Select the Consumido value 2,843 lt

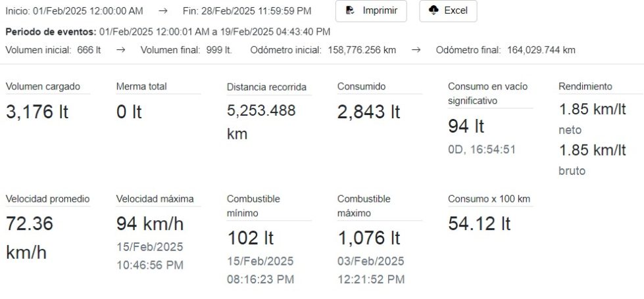[368, 112]
